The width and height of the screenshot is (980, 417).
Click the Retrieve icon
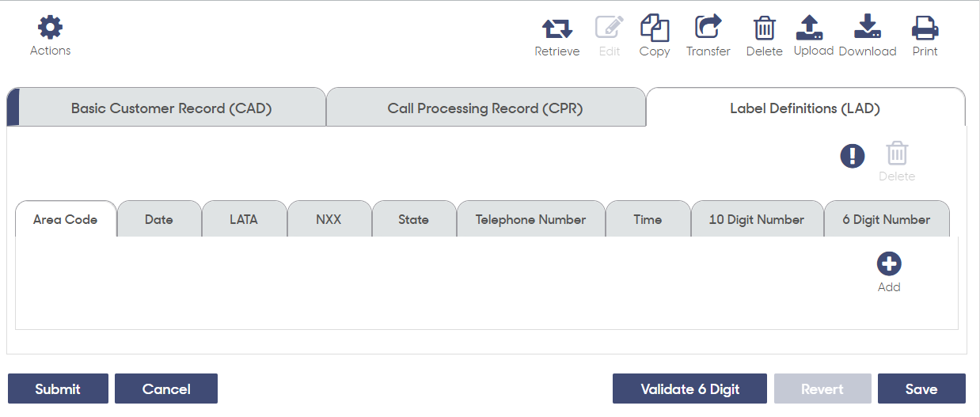(556, 28)
